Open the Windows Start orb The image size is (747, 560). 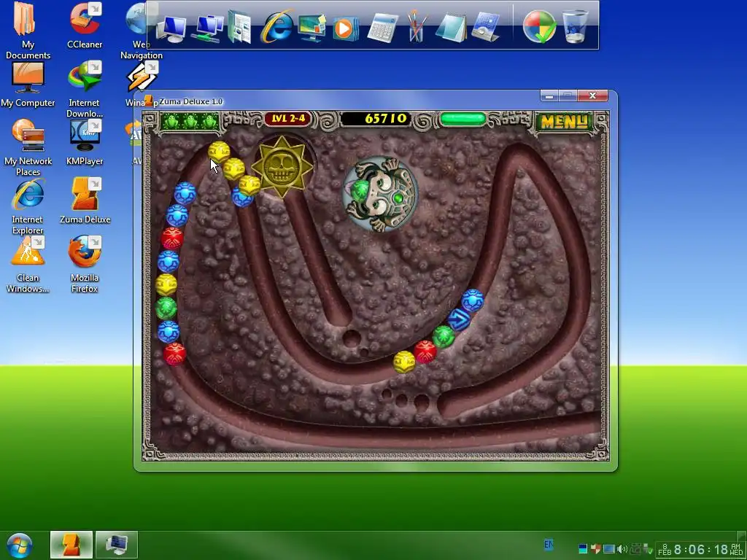(20, 545)
